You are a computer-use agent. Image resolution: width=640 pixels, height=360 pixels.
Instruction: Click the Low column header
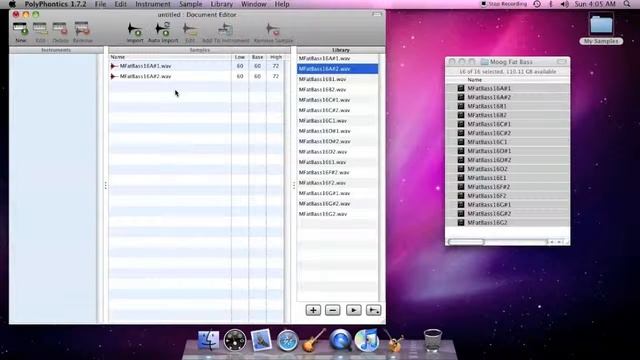click(240, 57)
